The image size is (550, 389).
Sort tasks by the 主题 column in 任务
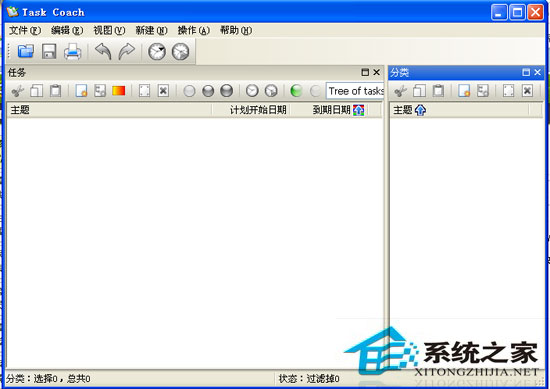[109, 110]
